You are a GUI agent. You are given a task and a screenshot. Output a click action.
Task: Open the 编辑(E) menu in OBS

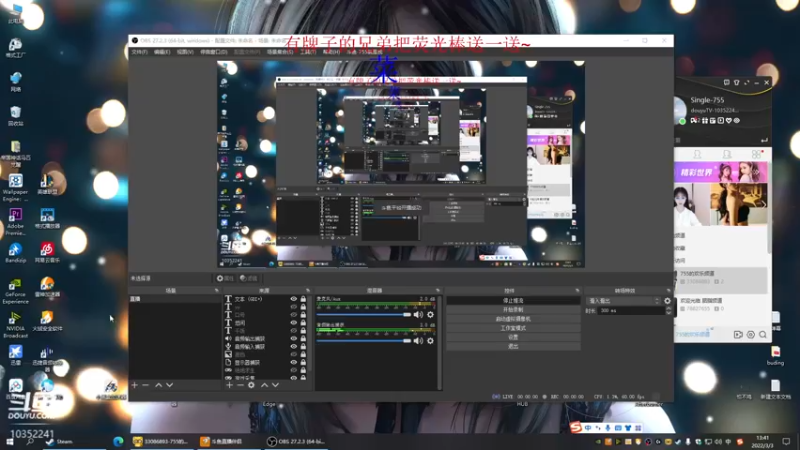coord(162,52)
